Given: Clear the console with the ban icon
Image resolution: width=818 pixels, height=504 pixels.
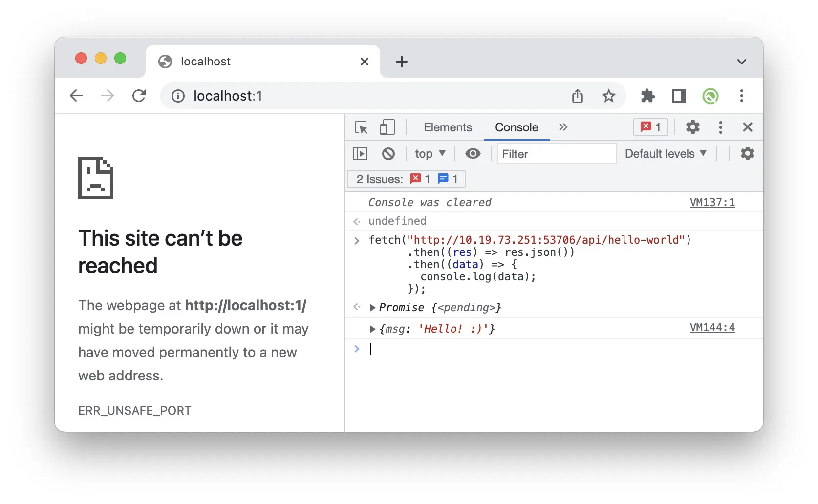Looking at the screenshot, I should (x=388, y=154).
